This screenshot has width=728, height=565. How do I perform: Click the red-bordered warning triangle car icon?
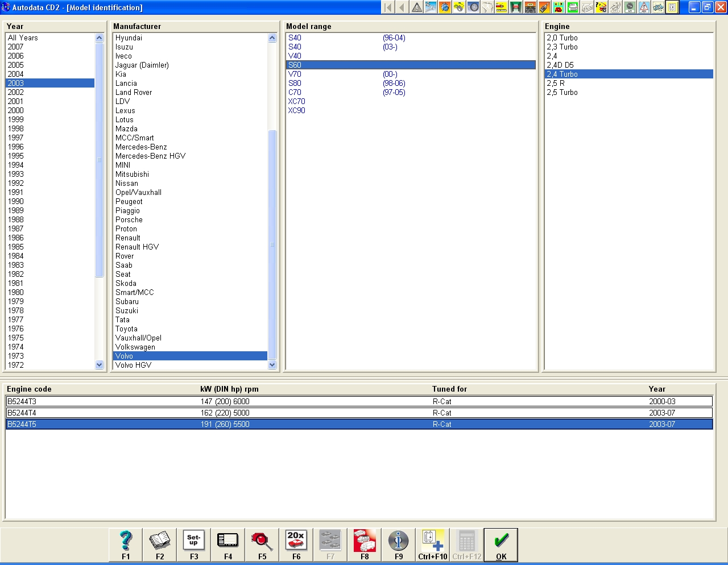[644, 7]
